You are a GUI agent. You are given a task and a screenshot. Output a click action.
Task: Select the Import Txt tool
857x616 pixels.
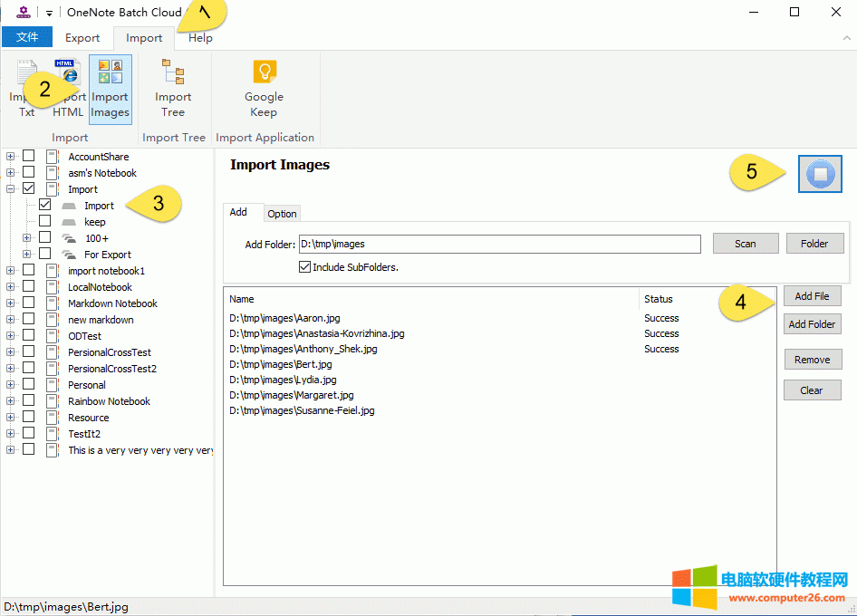point(26,87)
